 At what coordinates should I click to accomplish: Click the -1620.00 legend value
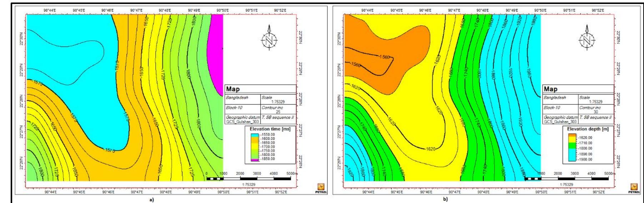[x=584, y=137]
